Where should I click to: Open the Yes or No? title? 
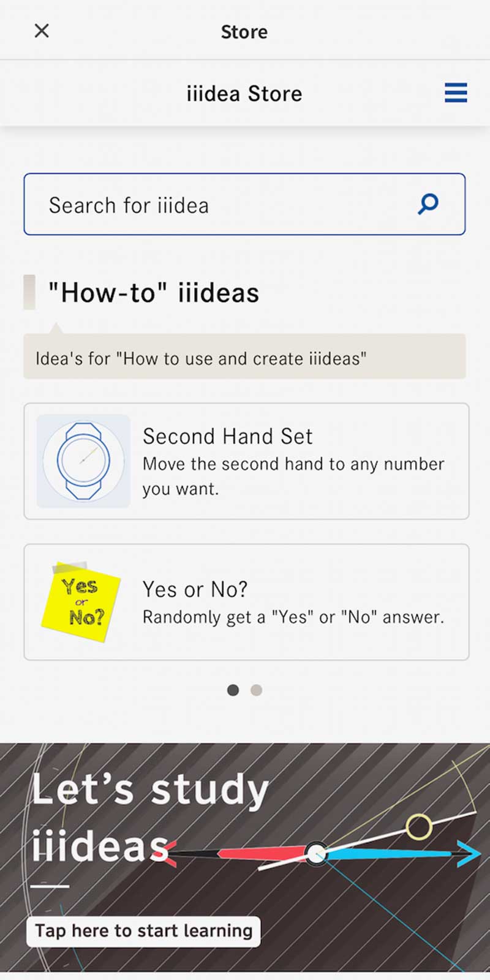click(195, 589)
